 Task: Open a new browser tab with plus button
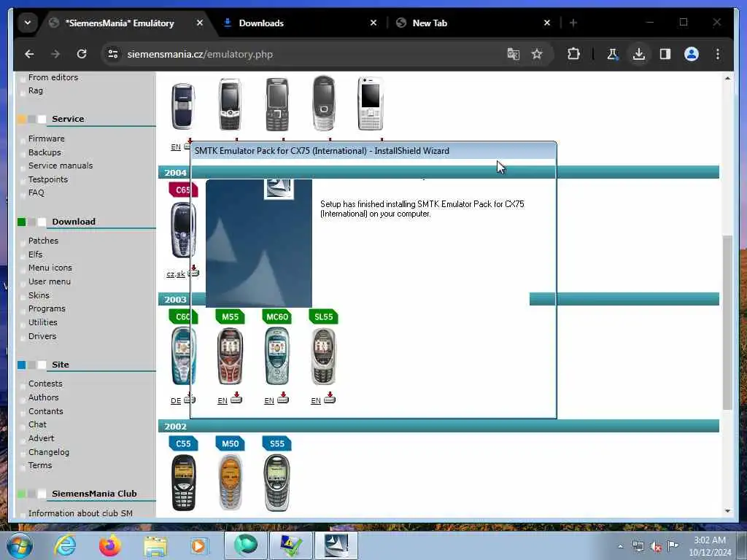573,23
